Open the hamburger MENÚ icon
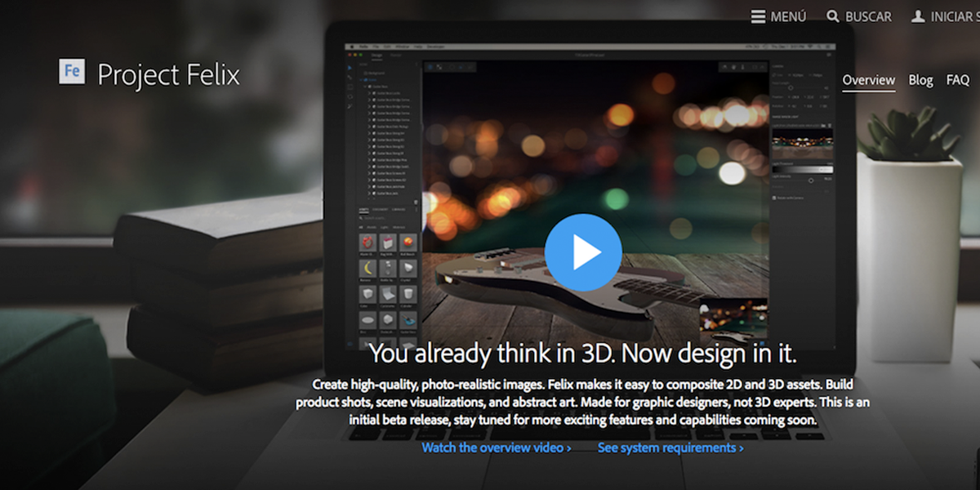Screen dimensions: 980x490 759,16
